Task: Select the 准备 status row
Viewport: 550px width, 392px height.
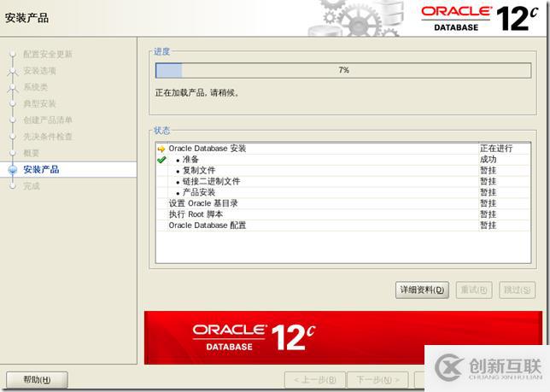Action: (x=343, y=160)
